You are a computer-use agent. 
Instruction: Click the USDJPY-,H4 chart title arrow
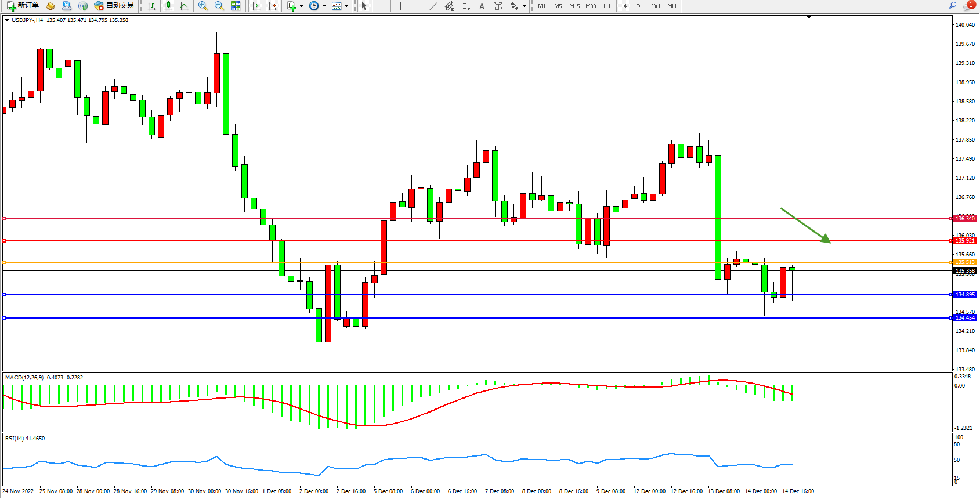coord(6,20)
